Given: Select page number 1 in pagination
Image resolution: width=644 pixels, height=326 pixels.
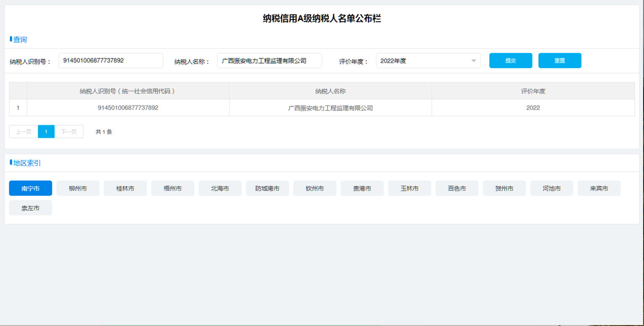Looking at the screenshot, I should click(x=46, y=132).
